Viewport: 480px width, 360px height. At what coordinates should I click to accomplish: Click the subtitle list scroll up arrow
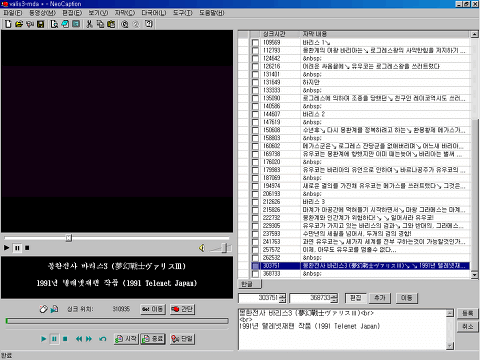tap(474, 34)
